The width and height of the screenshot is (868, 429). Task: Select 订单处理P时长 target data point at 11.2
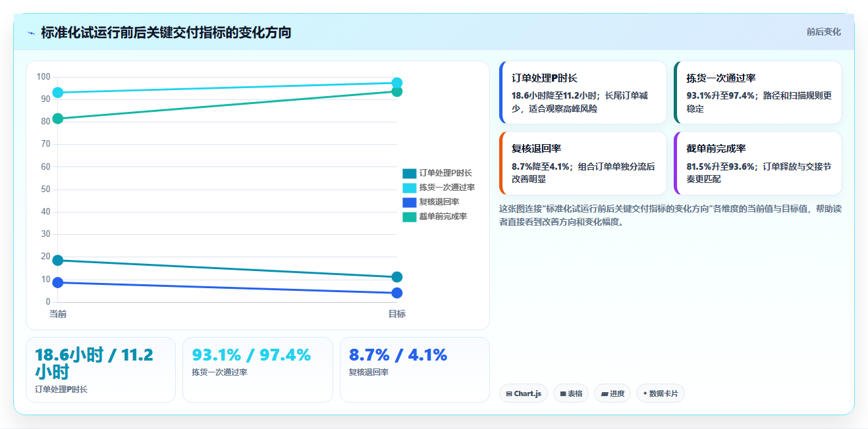click(397, 277)
